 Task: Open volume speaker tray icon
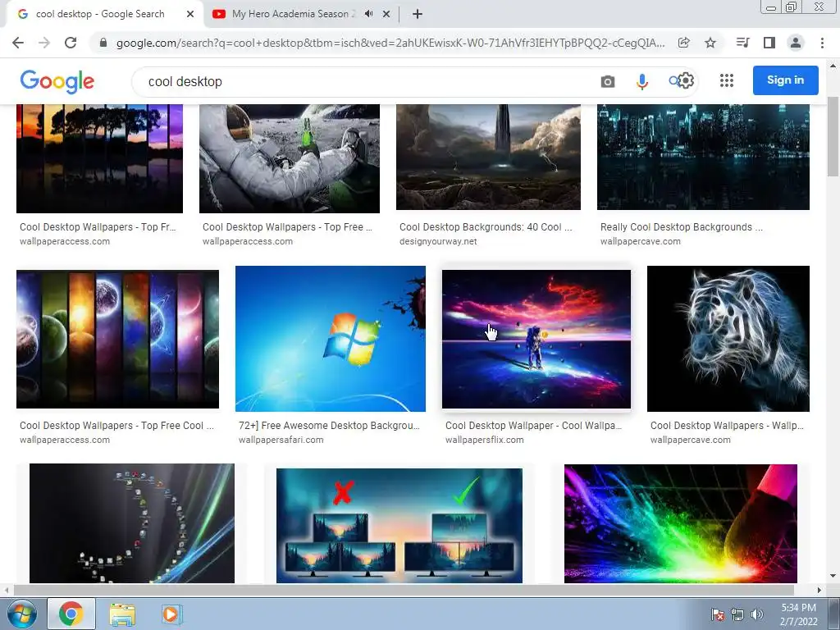756,614
